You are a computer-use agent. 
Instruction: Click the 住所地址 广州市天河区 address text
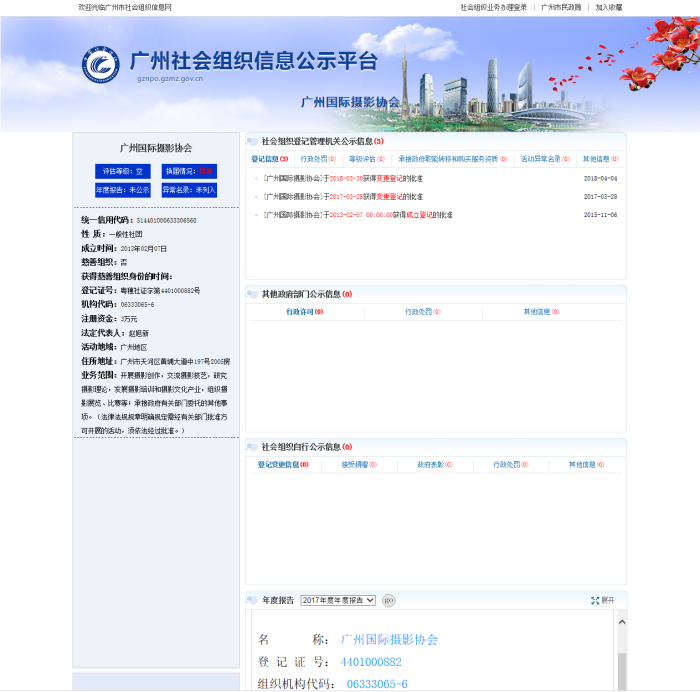point(175,362)
